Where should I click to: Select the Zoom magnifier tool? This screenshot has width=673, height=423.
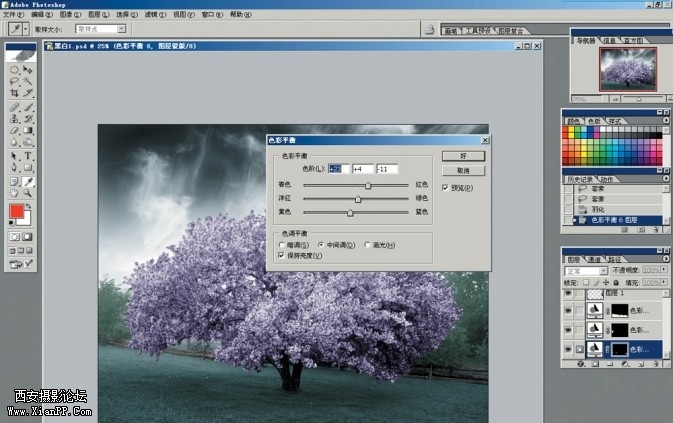coord(28,196)
